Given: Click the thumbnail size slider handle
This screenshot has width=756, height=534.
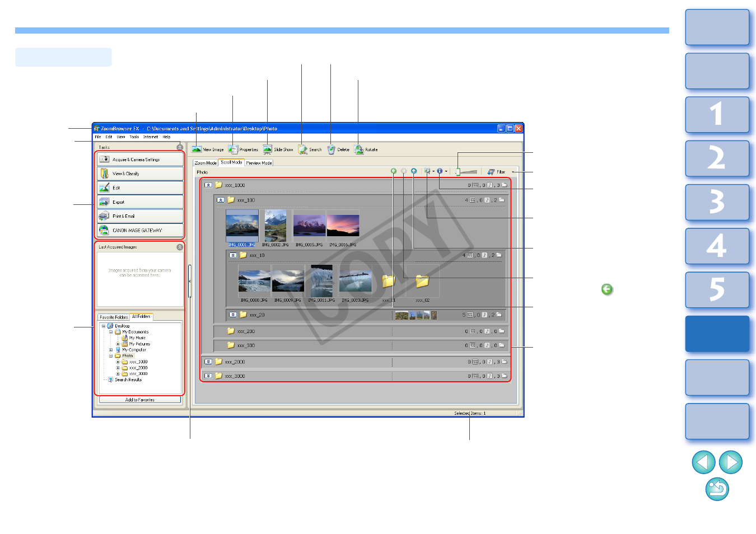Looking at the screenshot, I should pos(458,172).
